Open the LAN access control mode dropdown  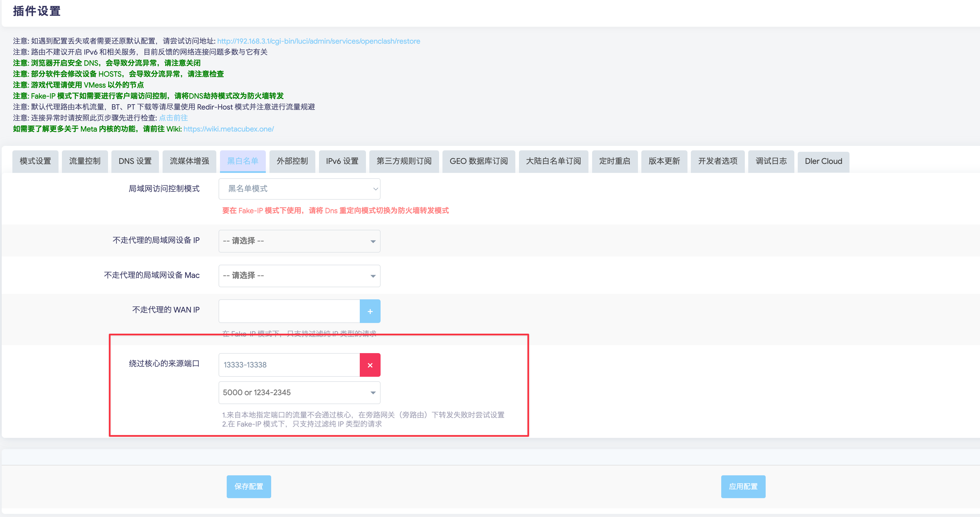[299, 189]
